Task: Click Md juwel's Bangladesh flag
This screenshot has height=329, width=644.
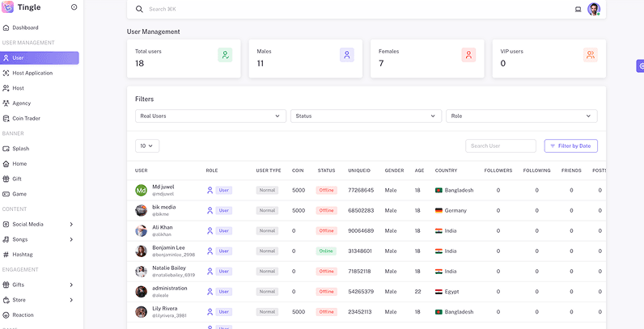Action: tap(439, 190)
